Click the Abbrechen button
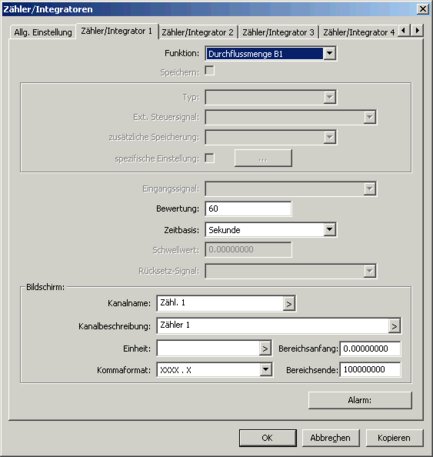Screen dimensions: 433x457 point(330,438)
